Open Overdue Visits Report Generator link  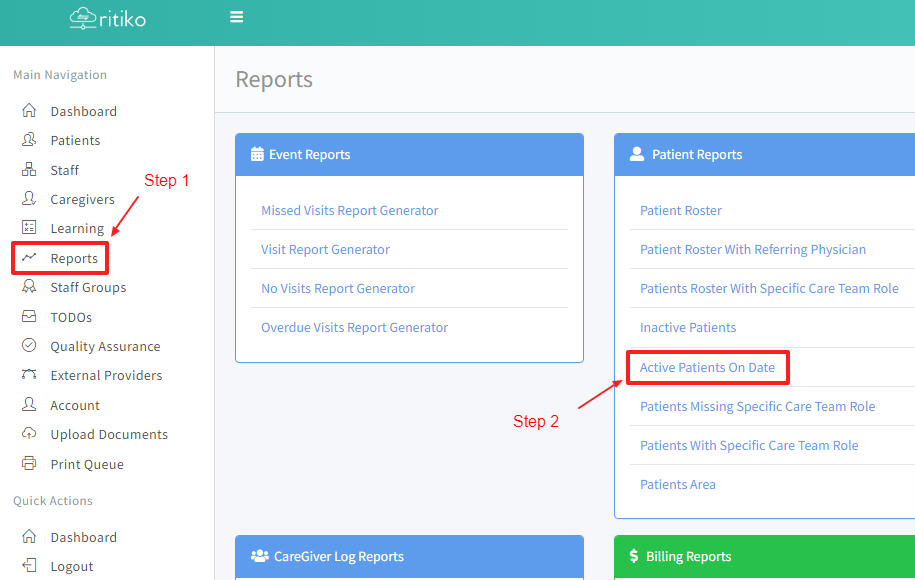point(354,328)
